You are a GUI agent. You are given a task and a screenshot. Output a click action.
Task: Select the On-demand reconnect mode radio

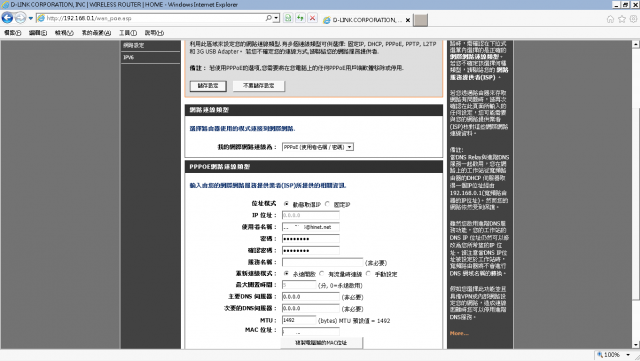[x=322, y=274]
